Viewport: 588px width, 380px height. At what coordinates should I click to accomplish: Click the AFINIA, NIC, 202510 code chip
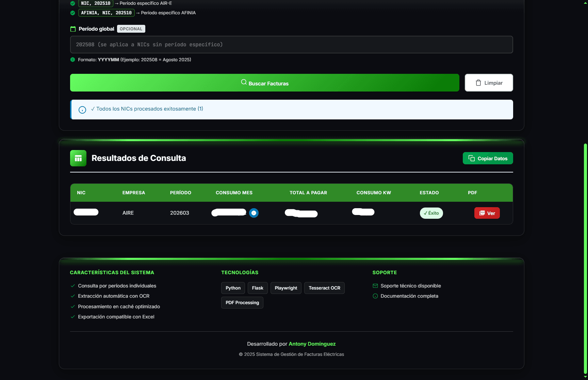tap(106, 13)
